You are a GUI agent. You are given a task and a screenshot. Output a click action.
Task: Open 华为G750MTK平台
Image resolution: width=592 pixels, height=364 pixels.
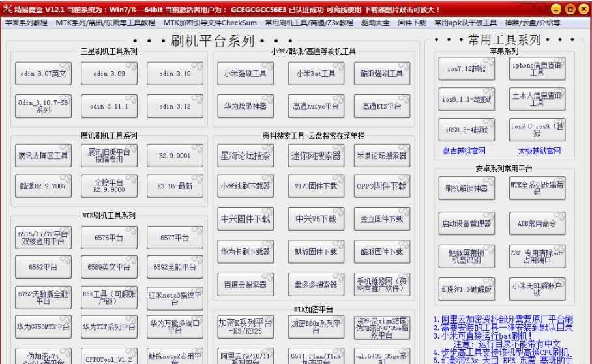pos(43,327)
